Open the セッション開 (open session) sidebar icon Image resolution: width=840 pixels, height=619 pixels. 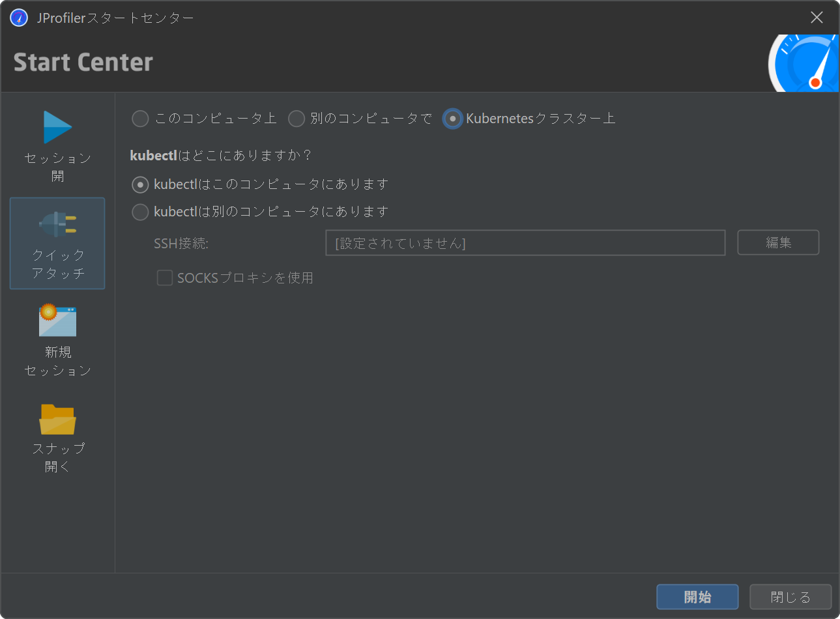point(57,128)
